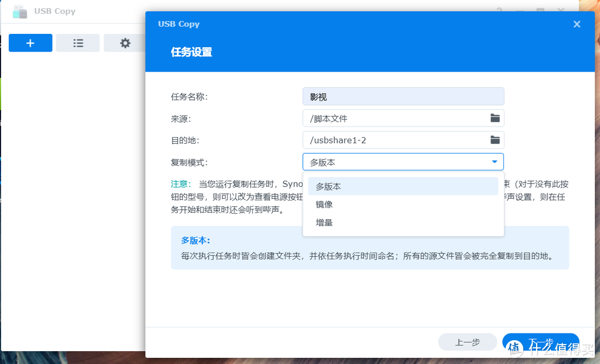Close the 任务设置 dialog
Screen dimensions: 600x364
[577, 24]
